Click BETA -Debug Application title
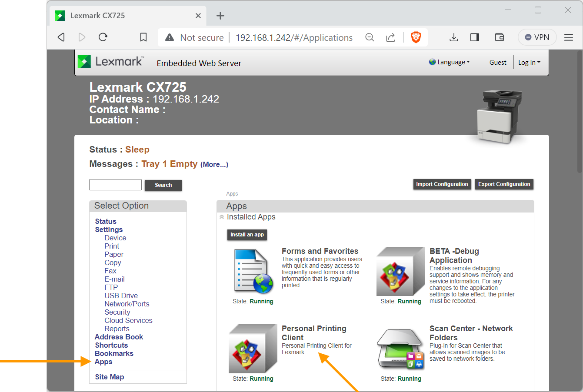583x392 pixels. (454, 256)
